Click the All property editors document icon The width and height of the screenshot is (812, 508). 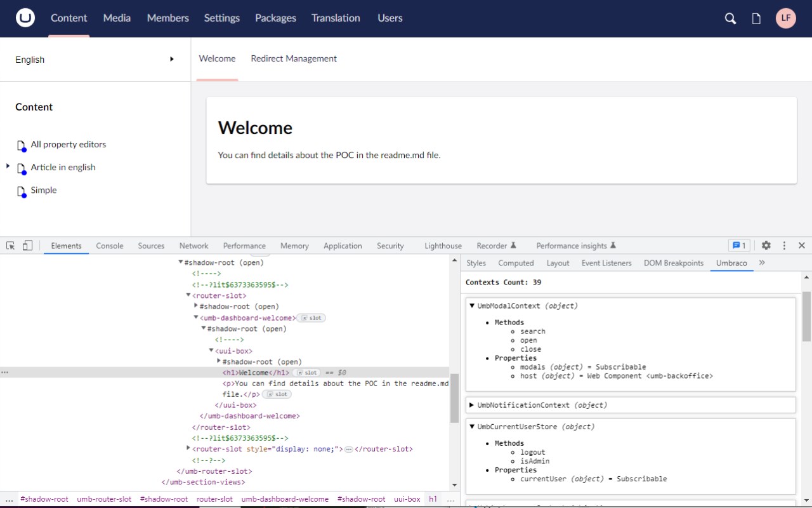(x=21, y=145)
